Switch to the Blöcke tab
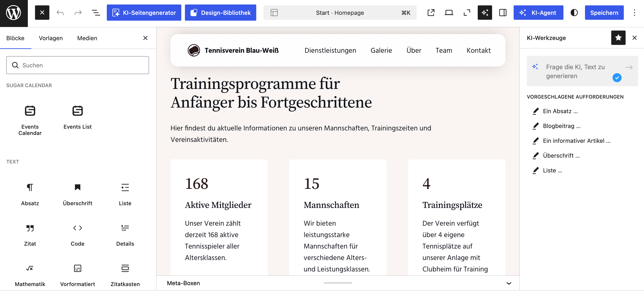Viewport: 644px width, 291px height. tap(15, 38)
